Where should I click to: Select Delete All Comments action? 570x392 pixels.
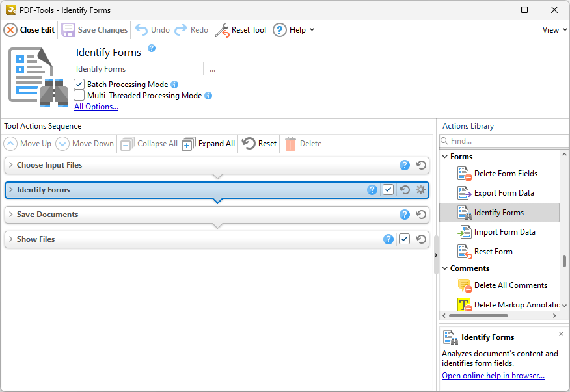pyautogui.click(x=499, y=285)
